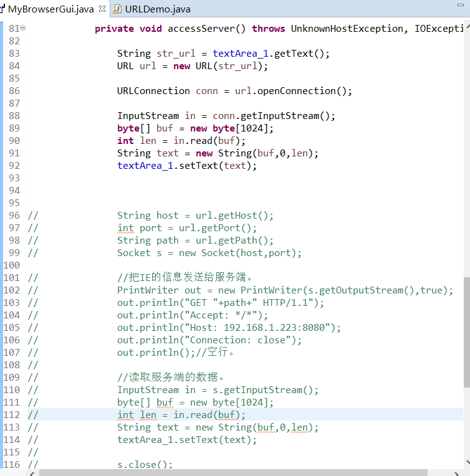The image size is (470, 476).
Task: Click 'UnknownHostException' in the throws clause
Action: 347,29
